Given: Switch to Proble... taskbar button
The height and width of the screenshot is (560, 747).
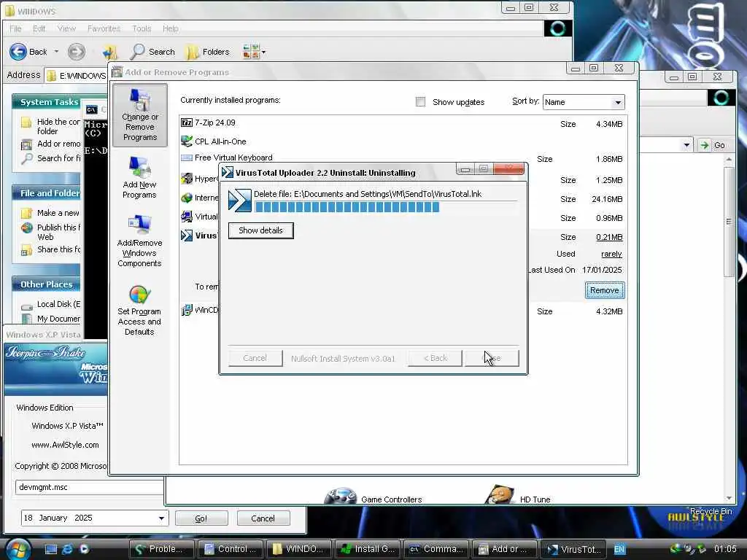Looking at the screenshot, I should pos(161,549).
